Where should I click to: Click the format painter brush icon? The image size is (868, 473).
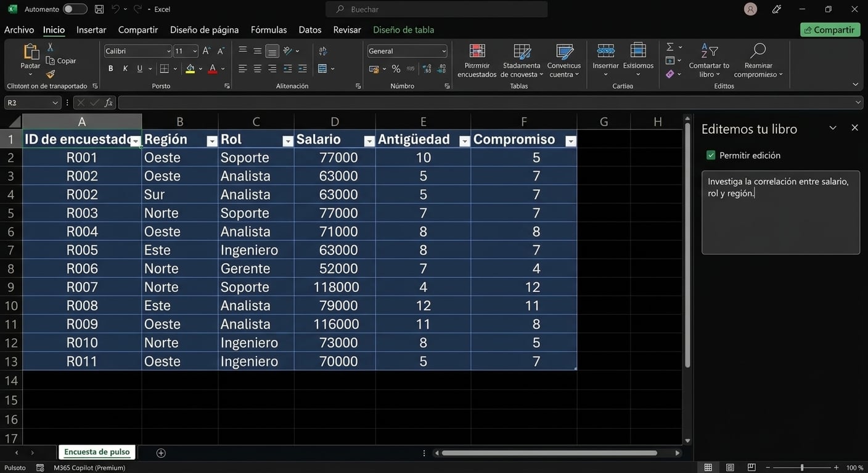coord(51,74)
